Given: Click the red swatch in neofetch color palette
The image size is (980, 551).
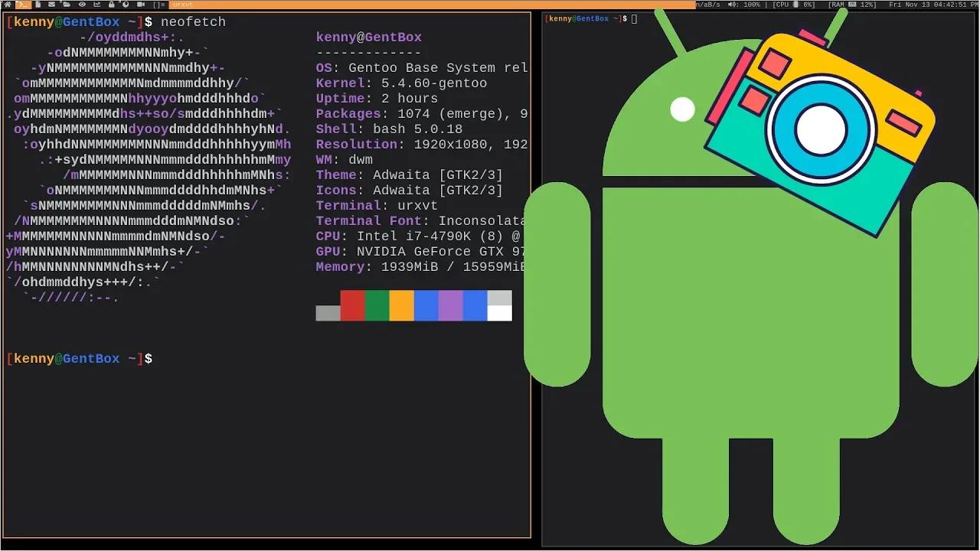Looking at the screenshot, I should tap(352, 305).
